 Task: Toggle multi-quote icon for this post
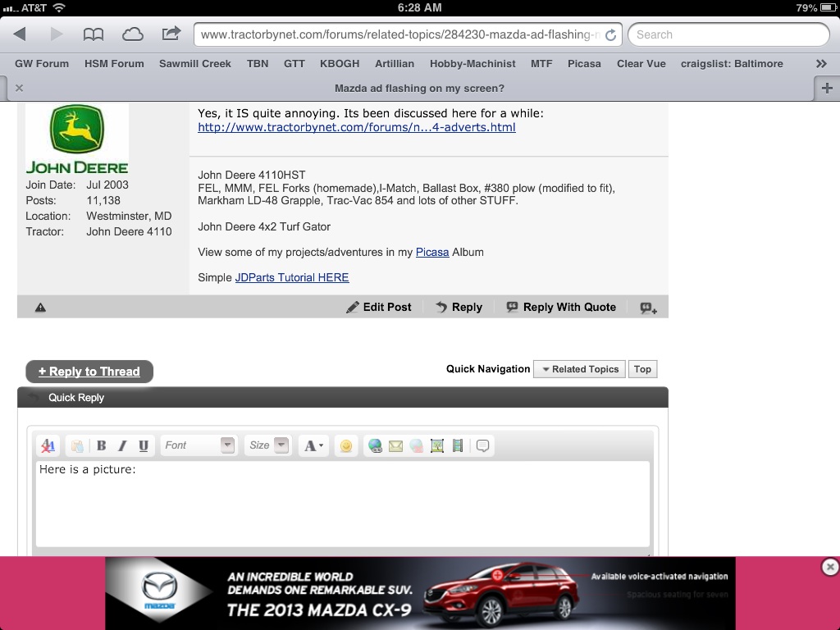tap(648, 308)
